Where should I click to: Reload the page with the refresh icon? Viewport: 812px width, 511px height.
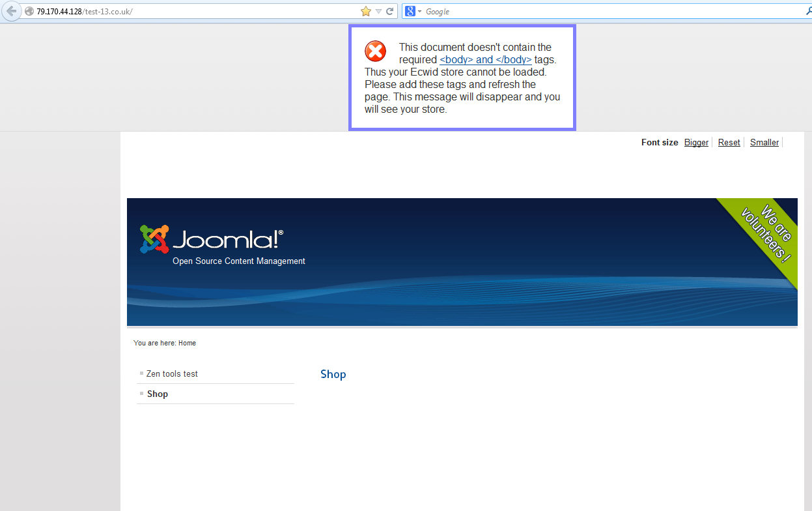390,11
